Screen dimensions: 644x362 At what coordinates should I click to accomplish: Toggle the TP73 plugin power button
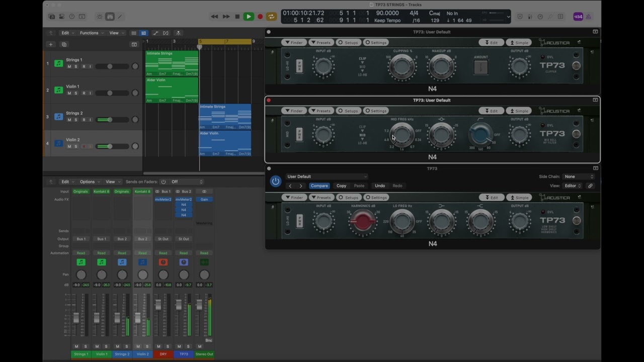point(275,181)
